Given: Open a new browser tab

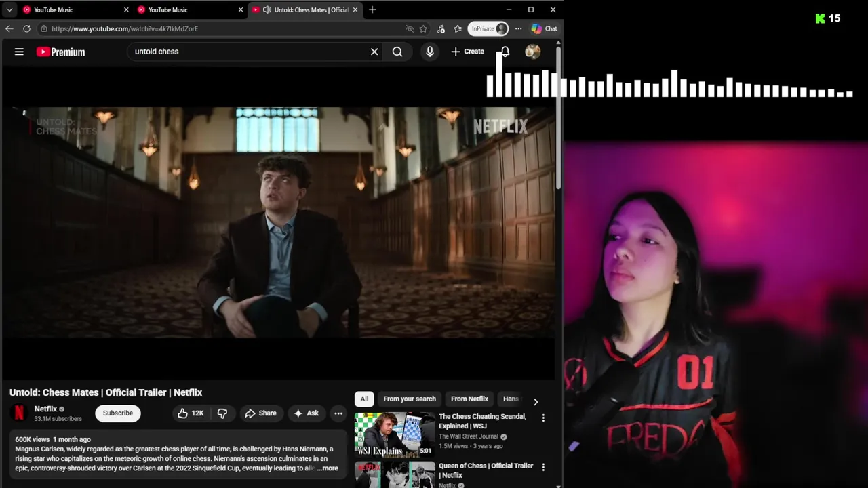Looking at the screenshot, I should pyautogui.click(x=372, y=9).
